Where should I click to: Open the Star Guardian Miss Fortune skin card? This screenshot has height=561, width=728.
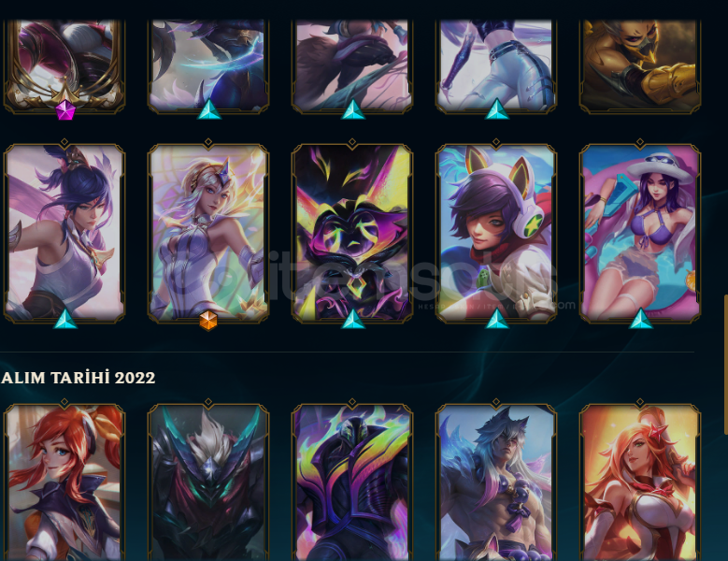click(x=640, y=482)
